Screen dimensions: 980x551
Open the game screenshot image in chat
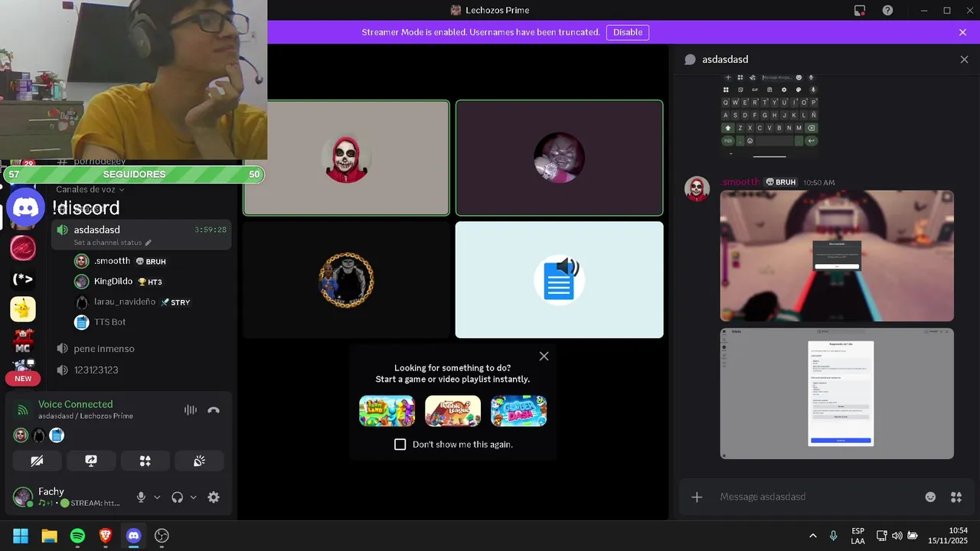837,256
